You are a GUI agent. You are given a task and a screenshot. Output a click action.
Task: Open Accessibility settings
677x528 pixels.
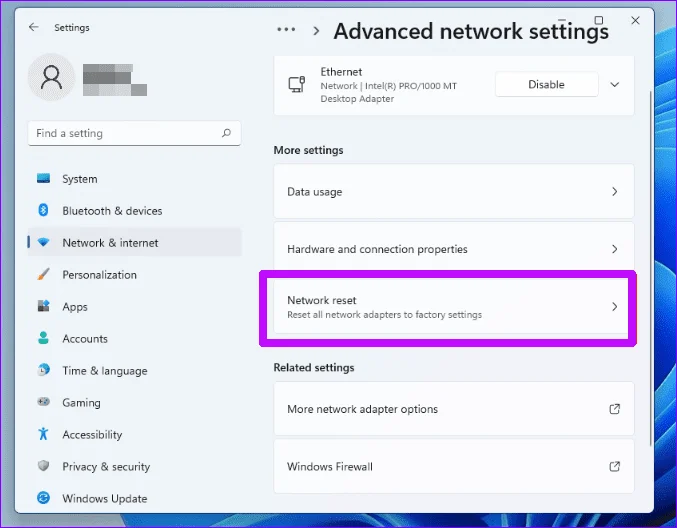pos(134,434)
